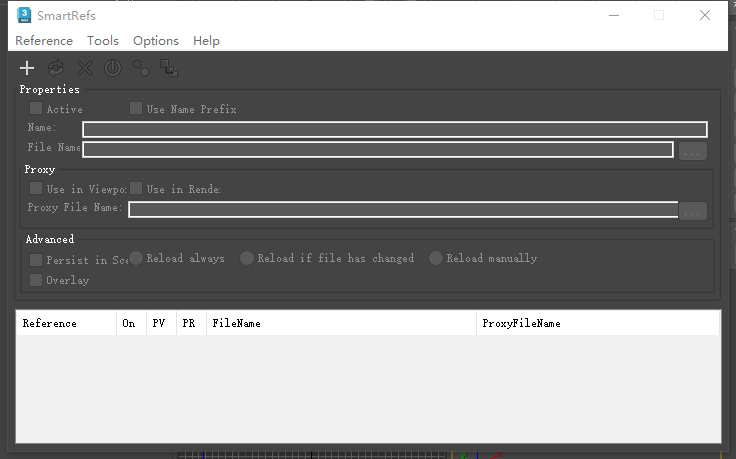Image resolution: width=736 pixels, height=459 pixels.
Task: Open the Options menu
Action: (156, 41)
